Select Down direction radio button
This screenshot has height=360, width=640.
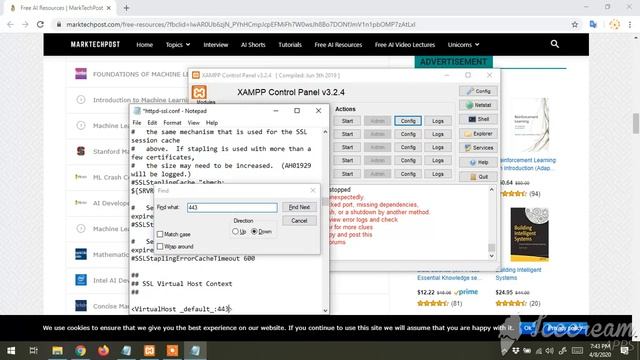point(254,231)
